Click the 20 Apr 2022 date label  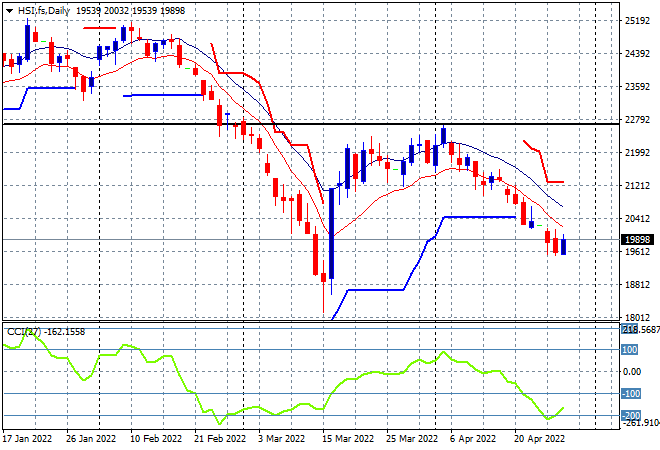tap(540, 439)
